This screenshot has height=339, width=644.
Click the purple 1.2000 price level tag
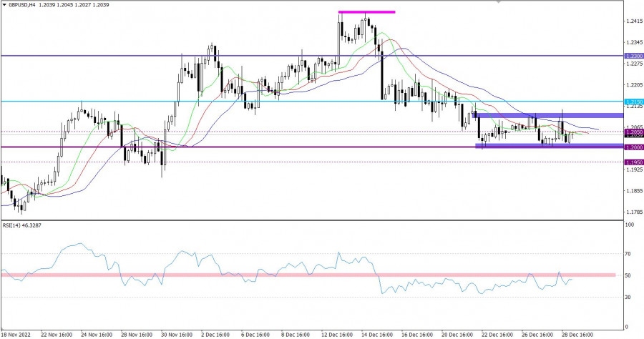634,147
